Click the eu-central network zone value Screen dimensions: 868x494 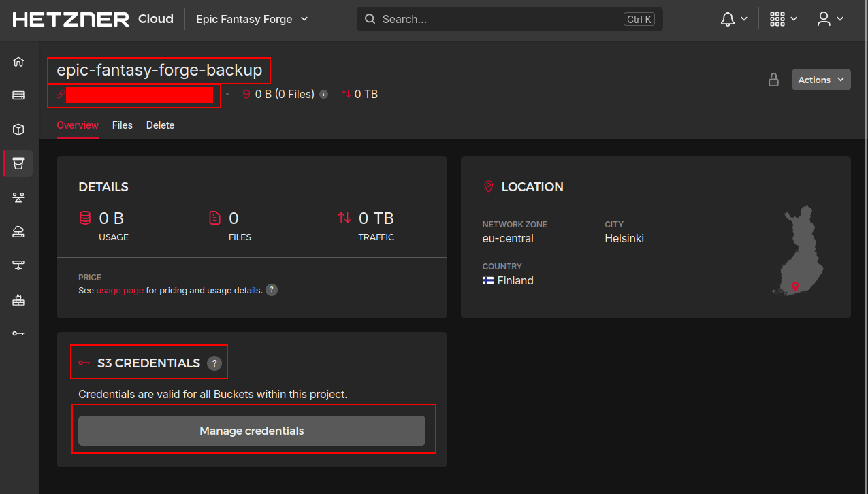pyautogui.click(x=508, y=239)
